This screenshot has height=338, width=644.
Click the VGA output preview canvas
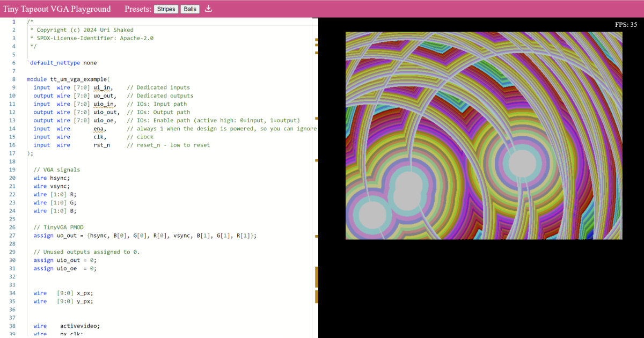483,134
